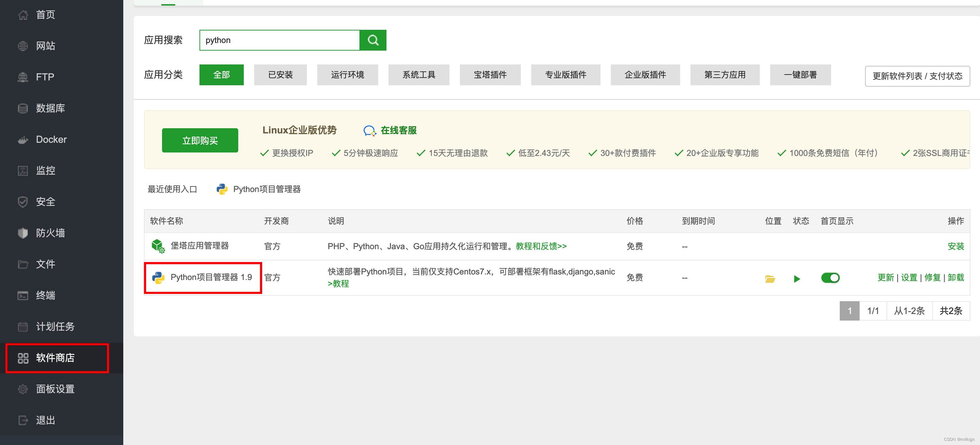Click the monitor chart icon for 监控
The image size is (980, 445).
(x=23, y=171)
